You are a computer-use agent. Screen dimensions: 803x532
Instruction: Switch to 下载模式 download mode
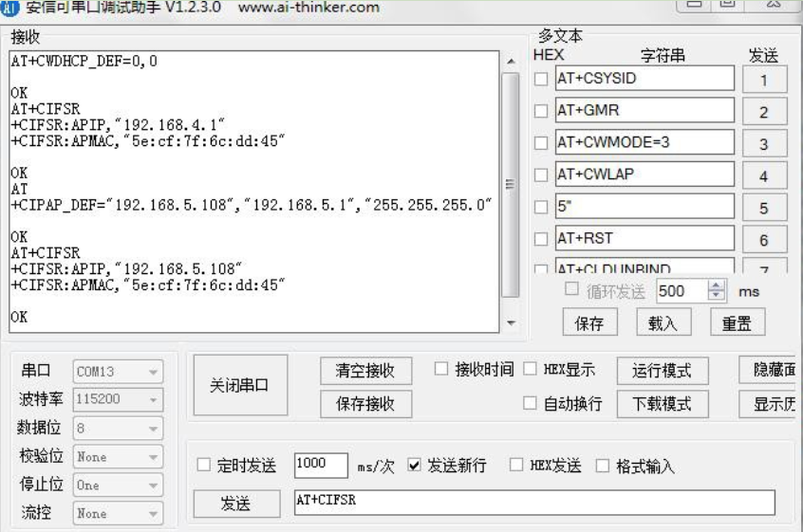pyautogui.click(x=662, y=404)
